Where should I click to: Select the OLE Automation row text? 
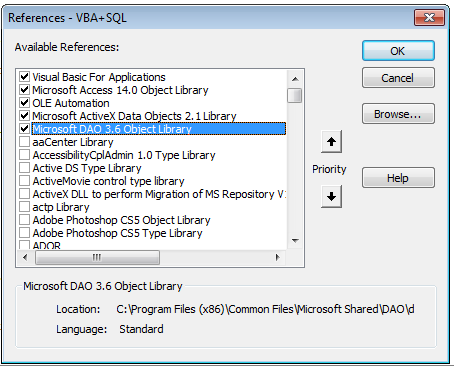pyautogui.click(x=71, y=103)
